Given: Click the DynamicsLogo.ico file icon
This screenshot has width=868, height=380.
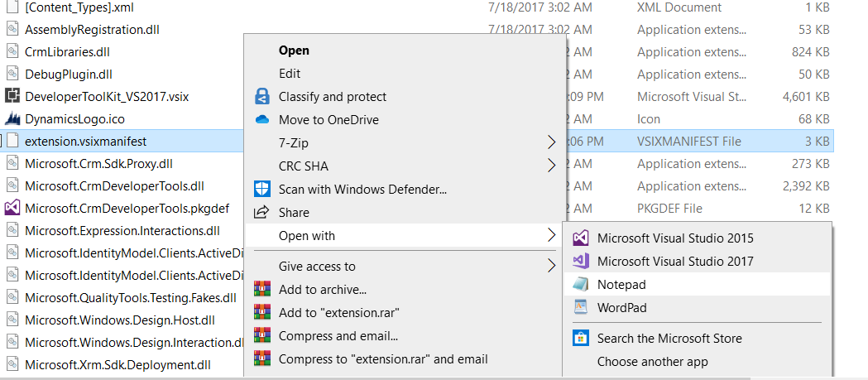Looking at the screenshot, I should (x=12, y=118).
